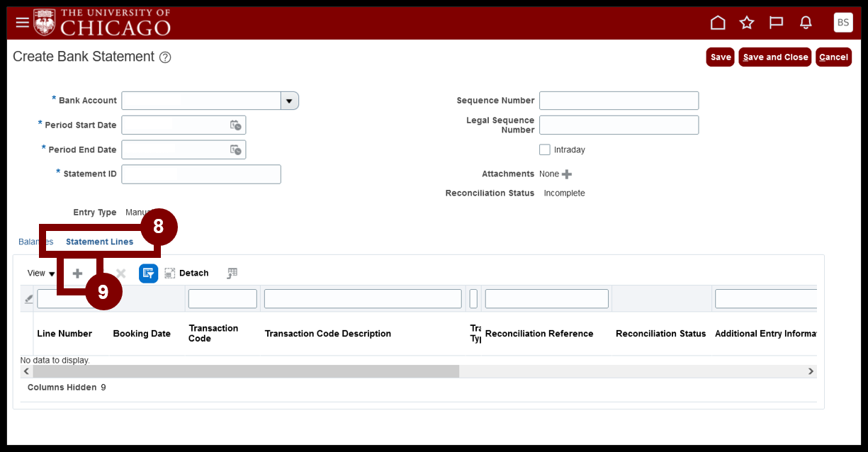Toggle the Intraday checkbox
The width and height of the screenshot is (868, 452).
(545, 149)
